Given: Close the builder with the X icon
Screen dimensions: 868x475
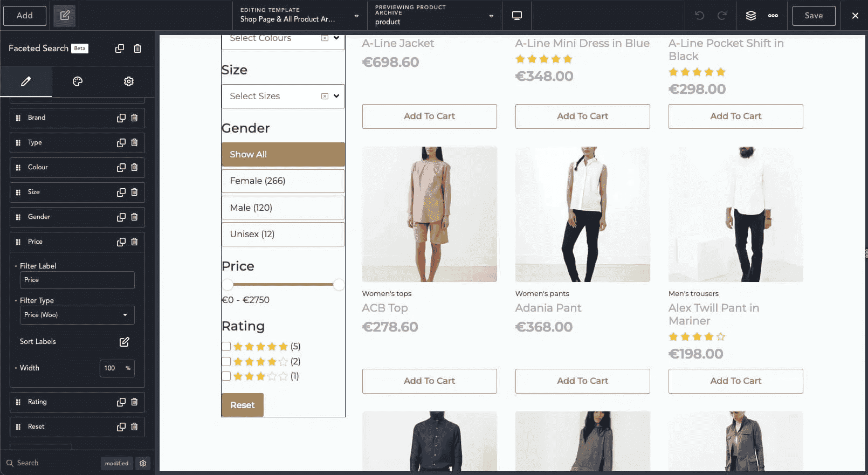Looking at the screenshot, I should click(x=855, y=16).
